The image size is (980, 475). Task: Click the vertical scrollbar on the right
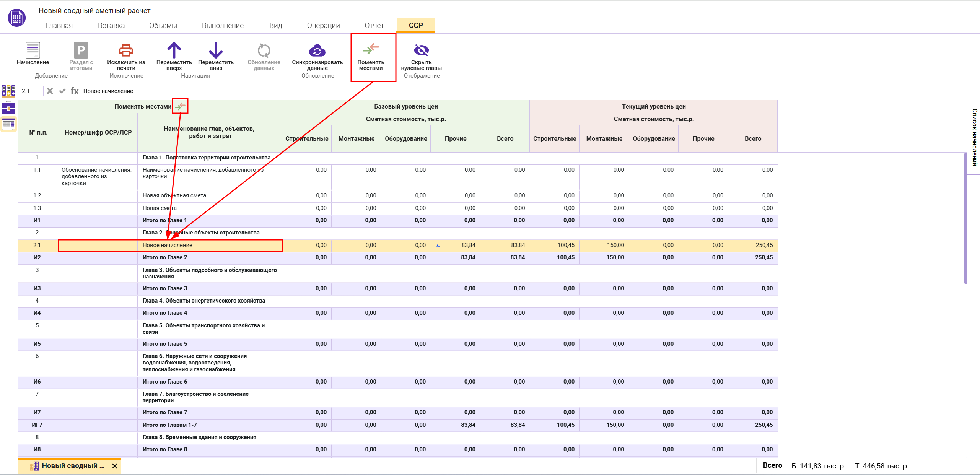[x=965, y=218]
